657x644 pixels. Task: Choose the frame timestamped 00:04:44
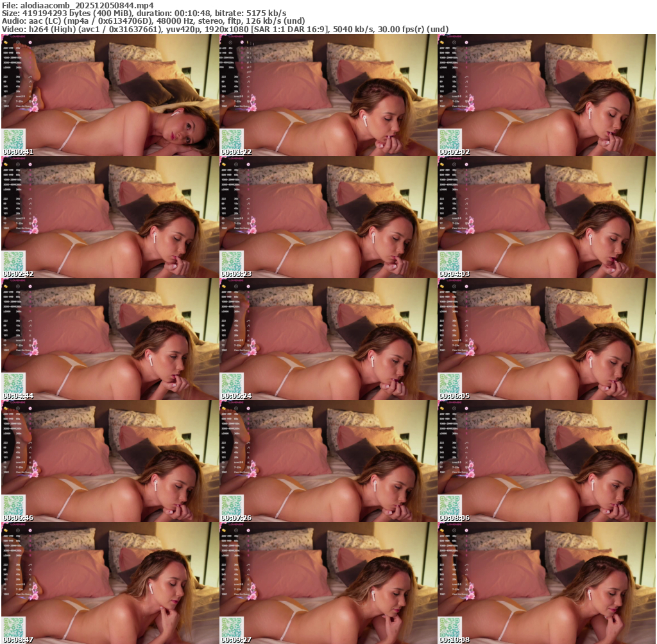click(110, 339)
